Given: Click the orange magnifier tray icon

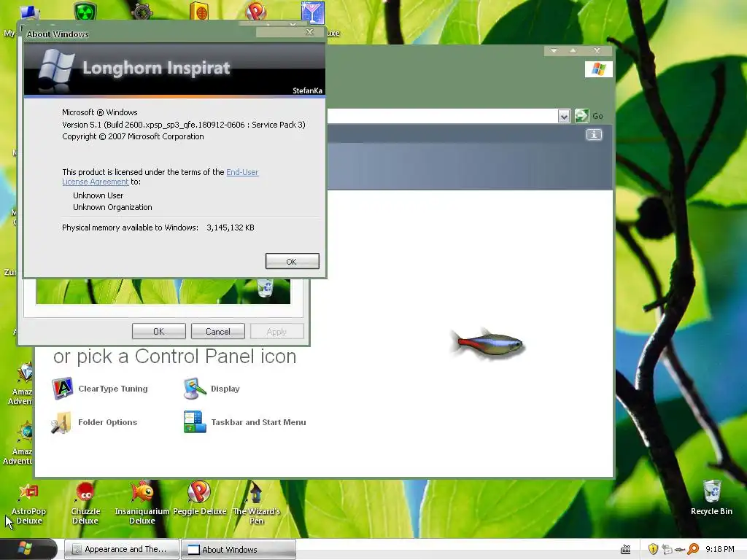Looking at the screenshot, I should (x=693, y=549).
